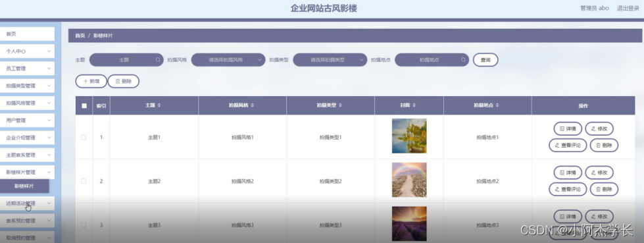Click 修改 for row 主题1
The image size is (644, 243).
[x=599, y=128]
